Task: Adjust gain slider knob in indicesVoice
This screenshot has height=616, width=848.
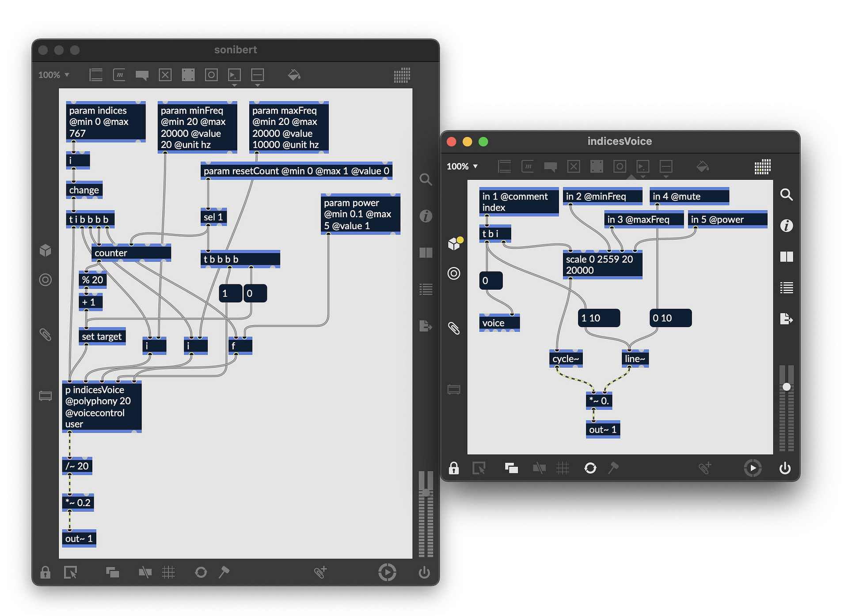Action: [x=787, y=387]
